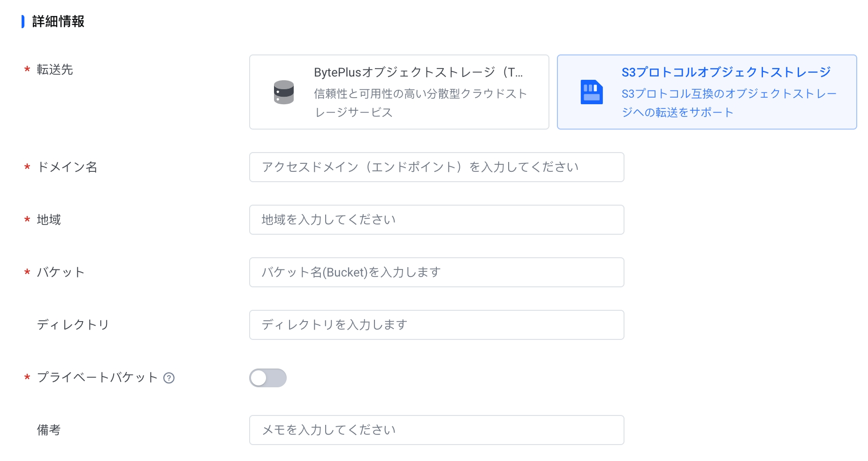Click the S3プロトコル互換 description text
Viewport: 868px width, 461px height.
click(x=729, y=103)
